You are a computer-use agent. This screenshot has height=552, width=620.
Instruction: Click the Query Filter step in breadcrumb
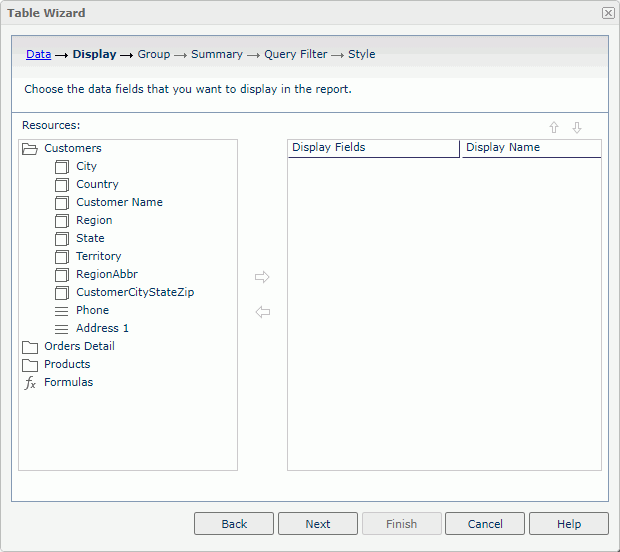295,54
